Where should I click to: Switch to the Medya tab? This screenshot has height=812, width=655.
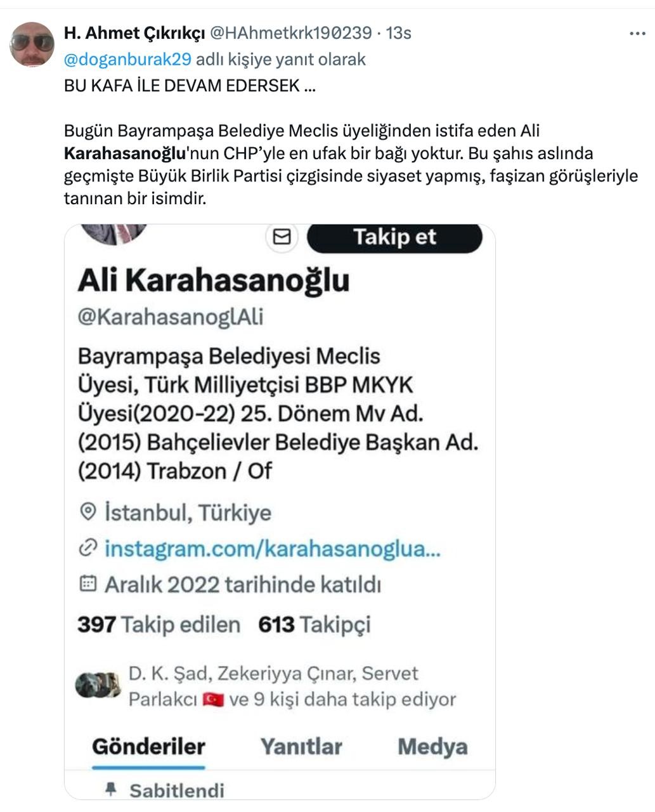(x=432, y=746)
